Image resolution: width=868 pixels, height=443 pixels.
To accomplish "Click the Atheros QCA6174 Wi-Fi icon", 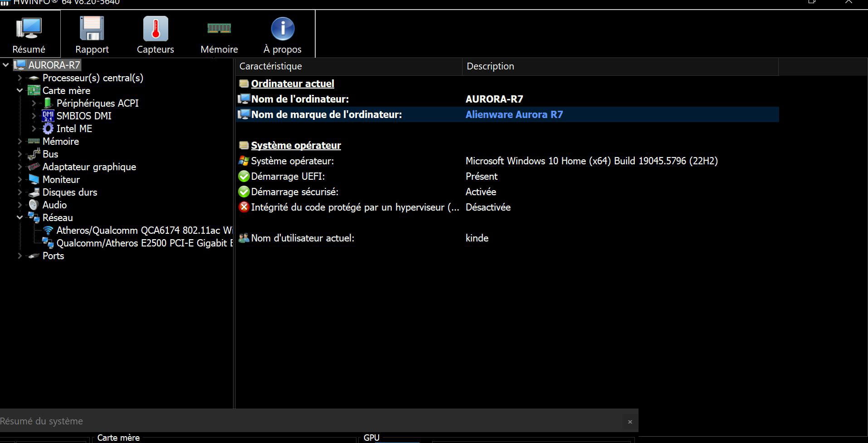I will pyautogui.click(x=48, y=230).
